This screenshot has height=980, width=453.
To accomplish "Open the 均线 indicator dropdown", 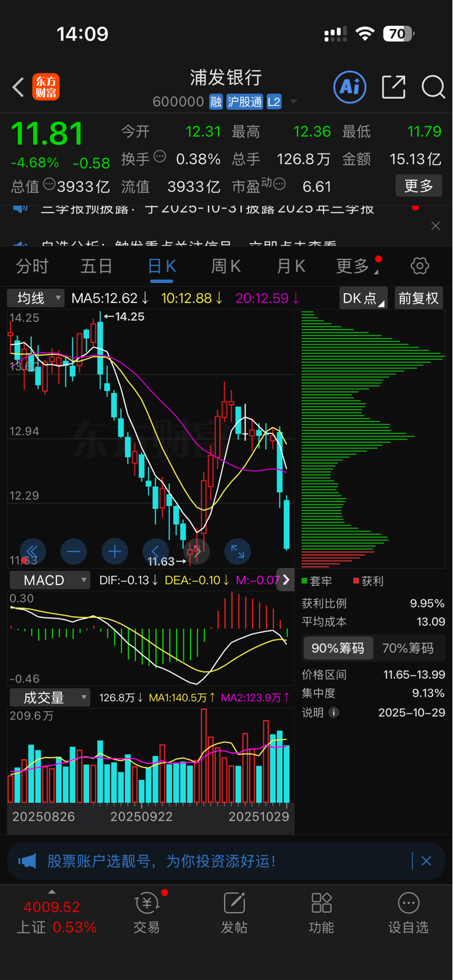I will pos(35,298).
